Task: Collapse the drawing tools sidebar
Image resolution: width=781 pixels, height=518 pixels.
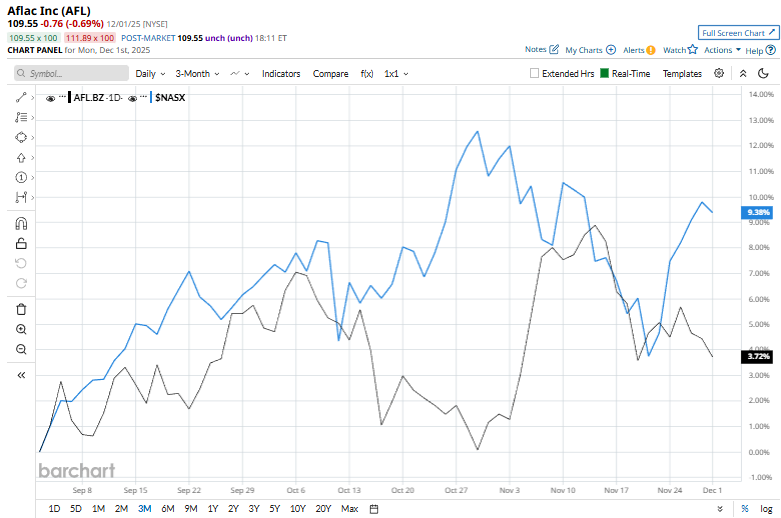Action: pyautogui.click(x=21, y=375)
